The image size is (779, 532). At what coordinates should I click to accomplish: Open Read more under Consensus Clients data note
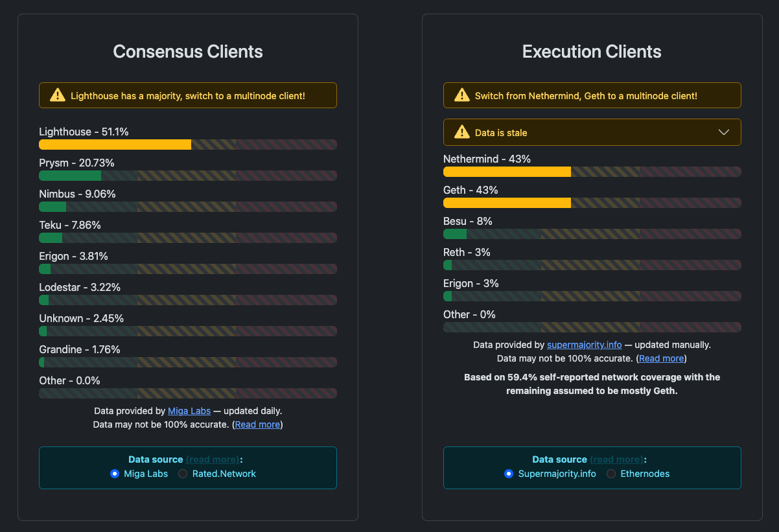[x=258, y=424]
